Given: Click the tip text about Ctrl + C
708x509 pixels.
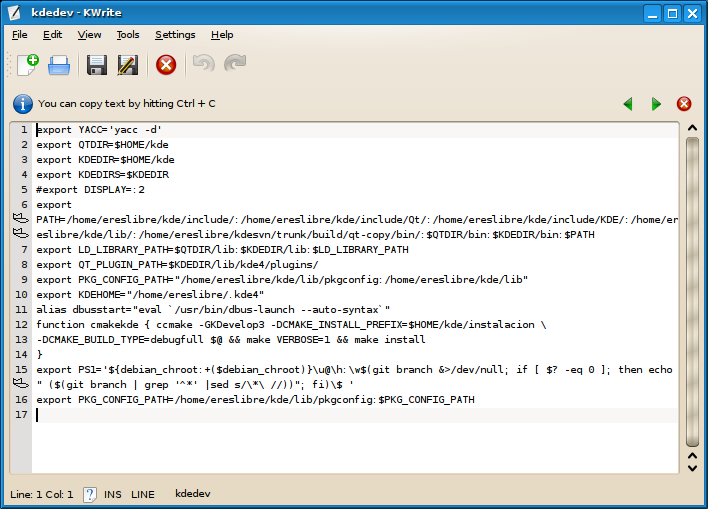Looking at the screenshot, I should pyautogui.click(x=127, y=104).
